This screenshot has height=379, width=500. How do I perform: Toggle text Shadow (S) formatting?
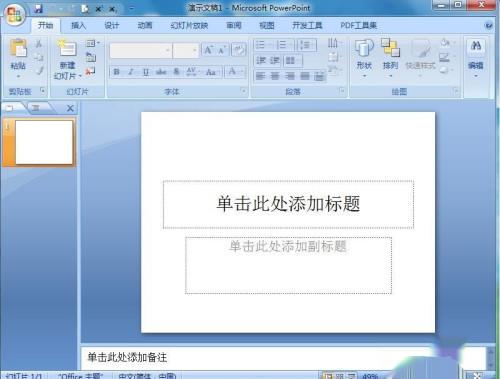176,72
